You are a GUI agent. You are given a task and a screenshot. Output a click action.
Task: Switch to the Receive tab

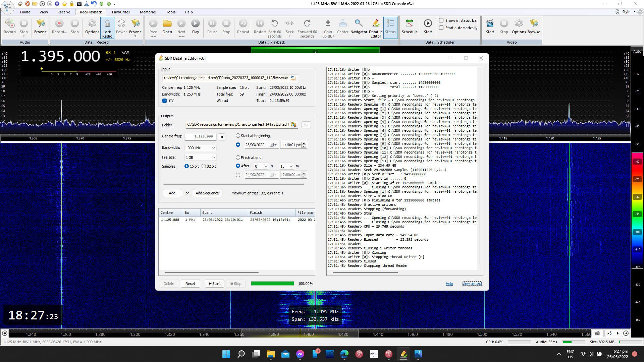tap(63, 12)
